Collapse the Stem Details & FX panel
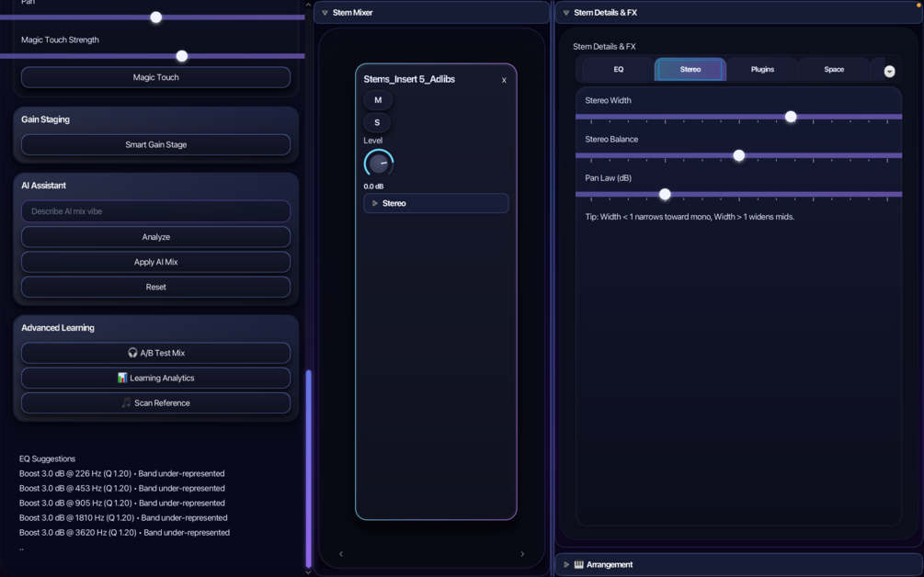 pyautogui.click(x=565, y=12)
